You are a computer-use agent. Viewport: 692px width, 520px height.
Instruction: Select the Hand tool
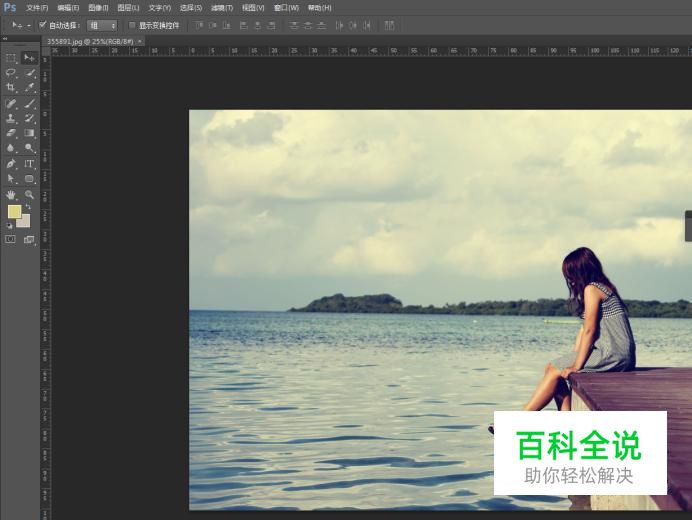tap(11, 195)
